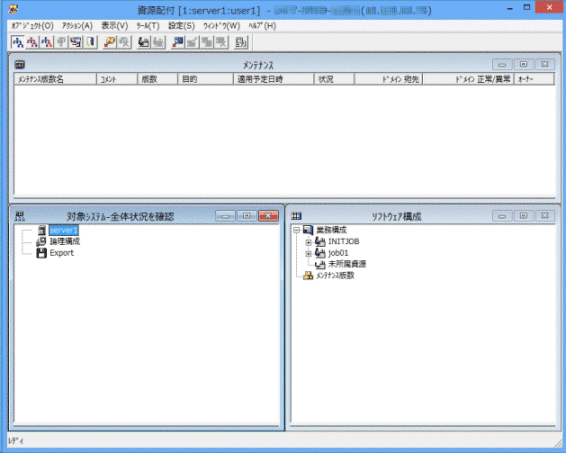Close the main 資源配付 window
Screen dimensions: 566x453
click(549, 7)
